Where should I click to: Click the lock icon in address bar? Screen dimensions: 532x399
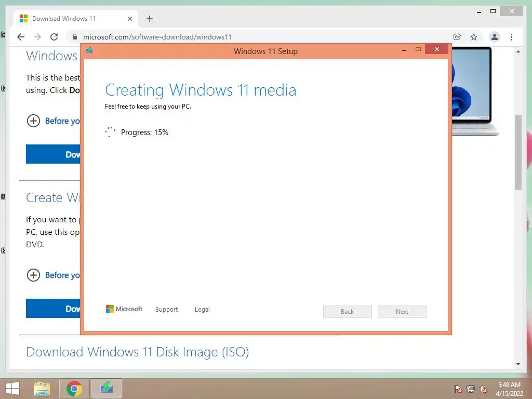[x=75, y=37]
